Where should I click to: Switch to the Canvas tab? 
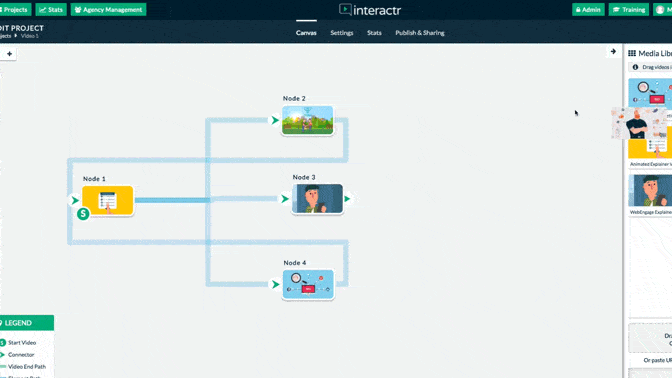pyautogui.click(x=306, y=33)
